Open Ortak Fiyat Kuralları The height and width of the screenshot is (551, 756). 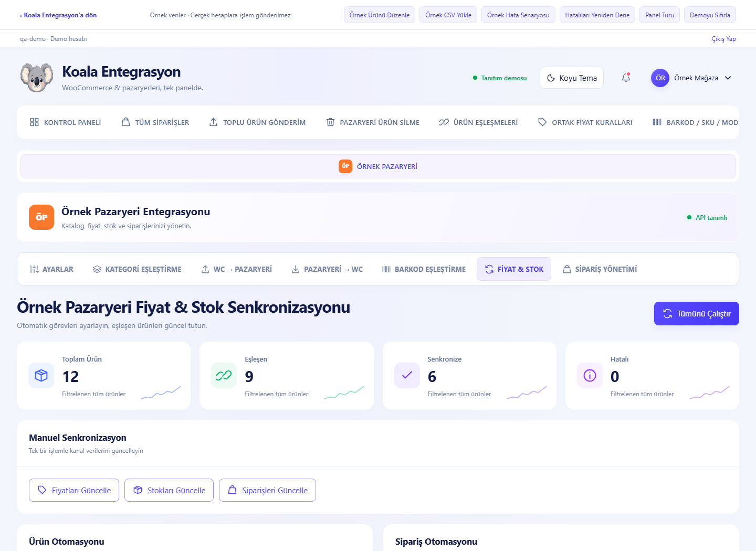pos(585,122)
